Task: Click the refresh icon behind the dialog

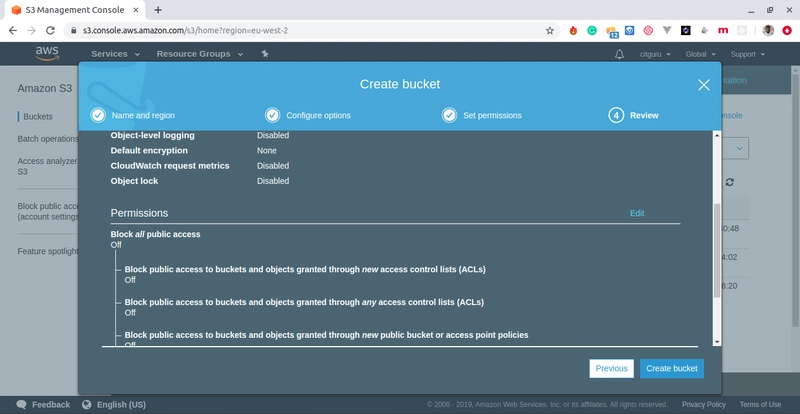Action: point(730,182)
